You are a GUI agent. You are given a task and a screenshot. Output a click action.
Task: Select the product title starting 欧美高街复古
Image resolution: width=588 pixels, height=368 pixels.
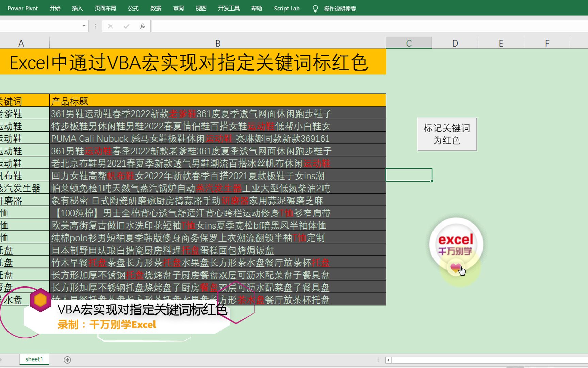pyautogui.click(x=218, y=225)
